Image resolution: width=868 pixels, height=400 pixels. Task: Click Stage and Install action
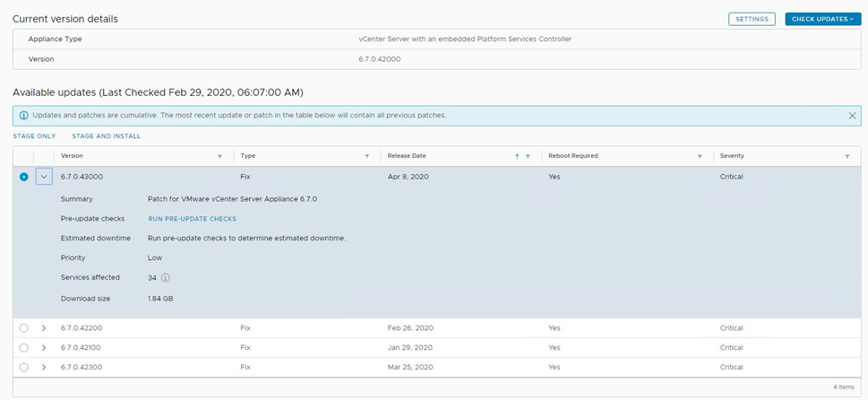(106, 136)
